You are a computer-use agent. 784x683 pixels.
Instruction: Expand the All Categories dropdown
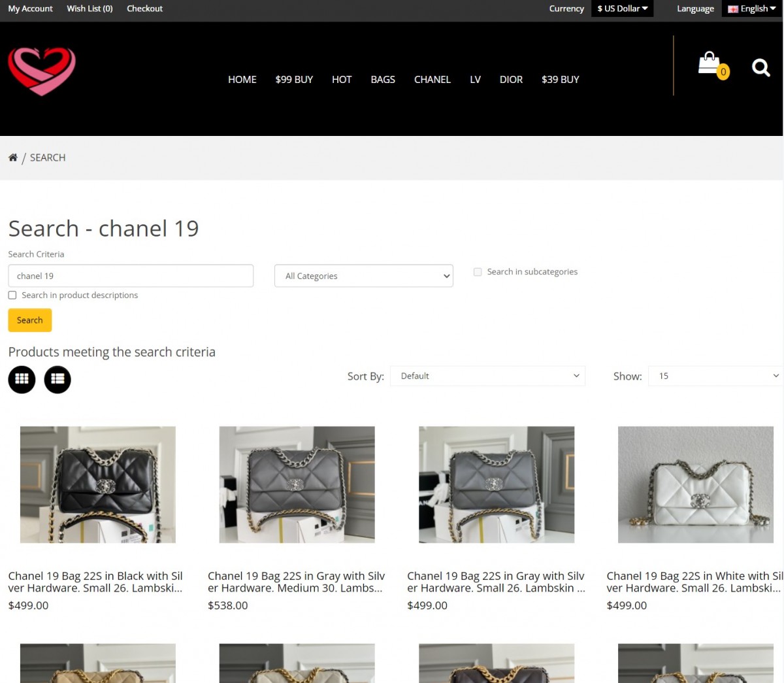click(x=364, y=276)
